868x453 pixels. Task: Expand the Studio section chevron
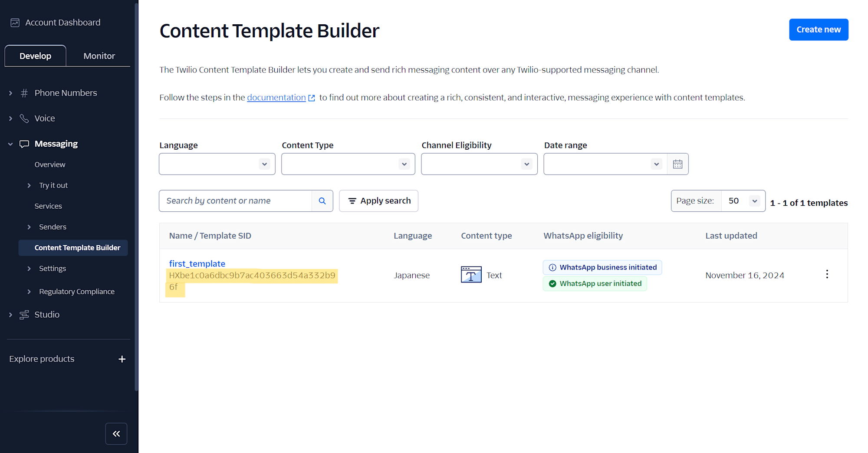point(11,315)
